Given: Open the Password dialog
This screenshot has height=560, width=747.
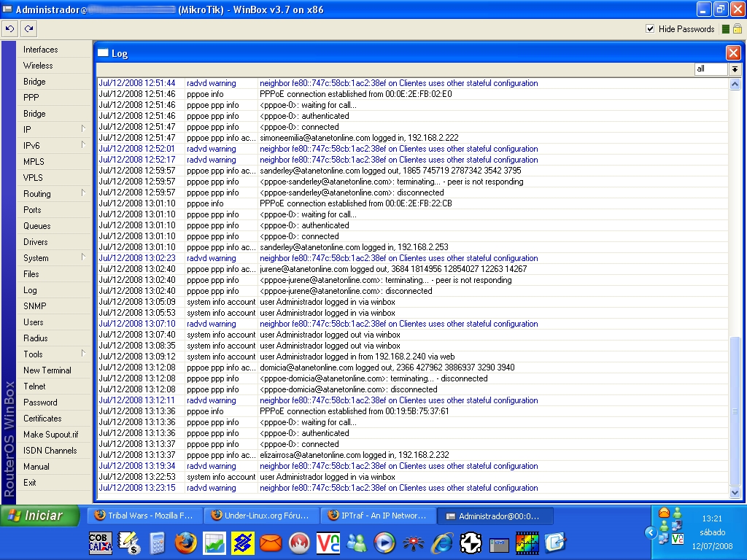Looking at the screenshot, I should pos(41,402).
